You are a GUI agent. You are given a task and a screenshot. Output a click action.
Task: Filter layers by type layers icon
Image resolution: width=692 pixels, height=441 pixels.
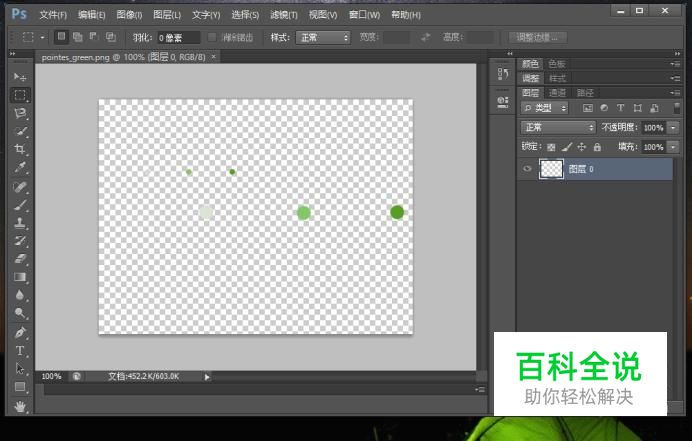621,108
